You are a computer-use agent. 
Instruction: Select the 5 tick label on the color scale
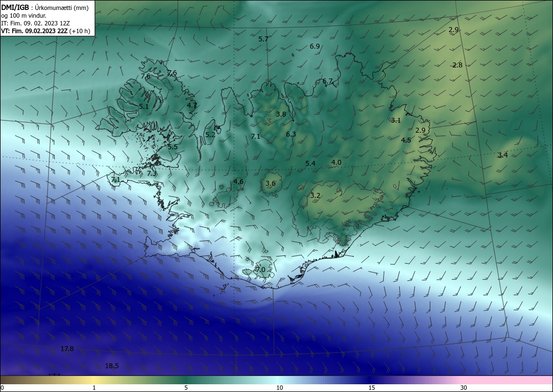186,388
